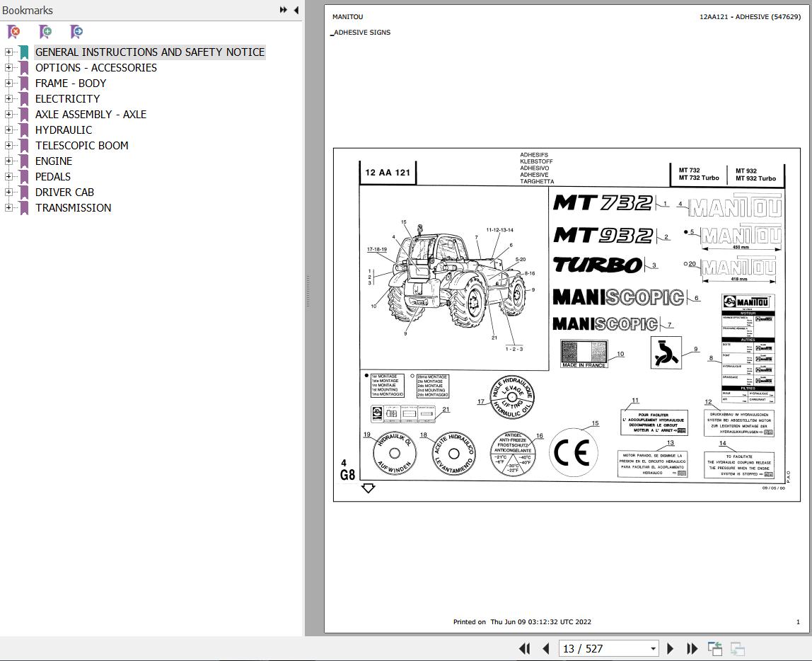Expand the PEDALS bookmark node
The height and width of the screenshot is (661, 812).
[x=8, y=176]
